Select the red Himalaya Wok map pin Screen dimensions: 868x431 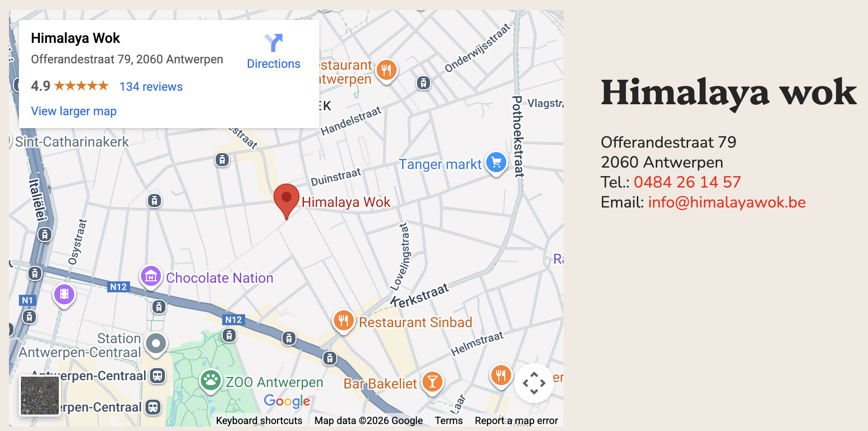click(x=287, y=202)
